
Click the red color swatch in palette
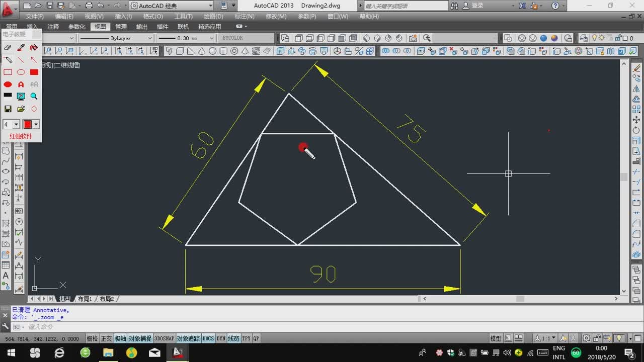coord(28,124)
